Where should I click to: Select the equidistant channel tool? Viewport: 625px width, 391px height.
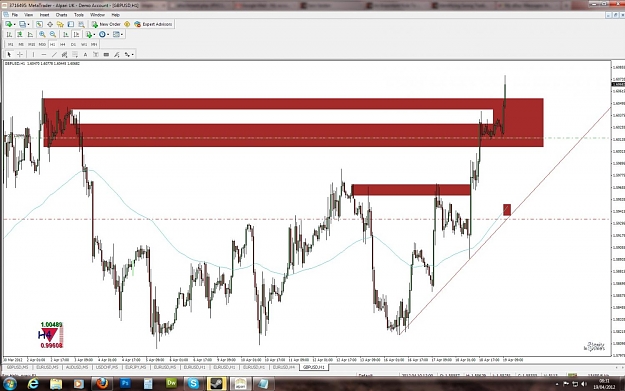pyautogui.click(x=65, y=55)
